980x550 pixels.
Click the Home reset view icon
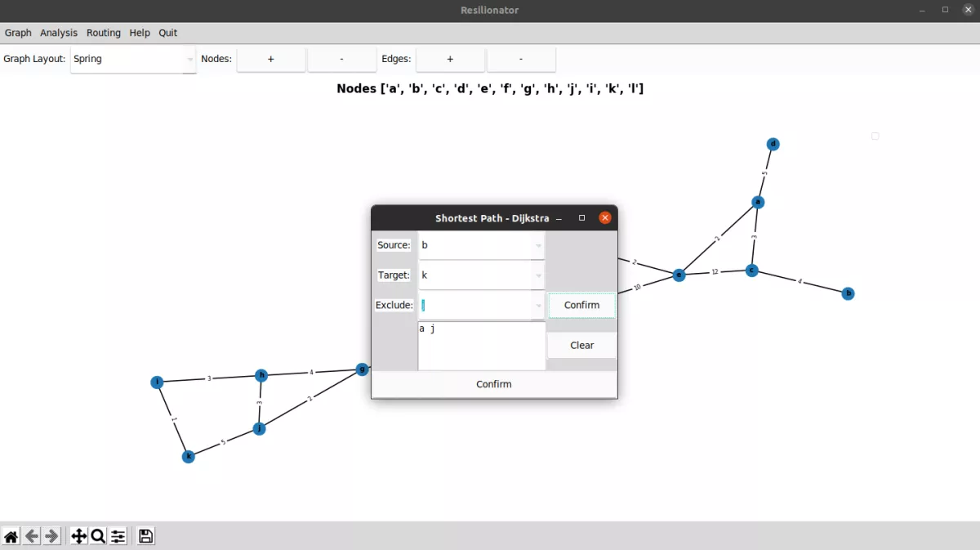(x=11, y=536)
